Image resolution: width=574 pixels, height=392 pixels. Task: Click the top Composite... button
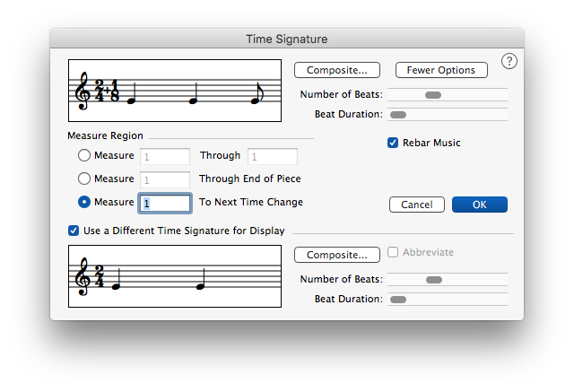point(337,70)
